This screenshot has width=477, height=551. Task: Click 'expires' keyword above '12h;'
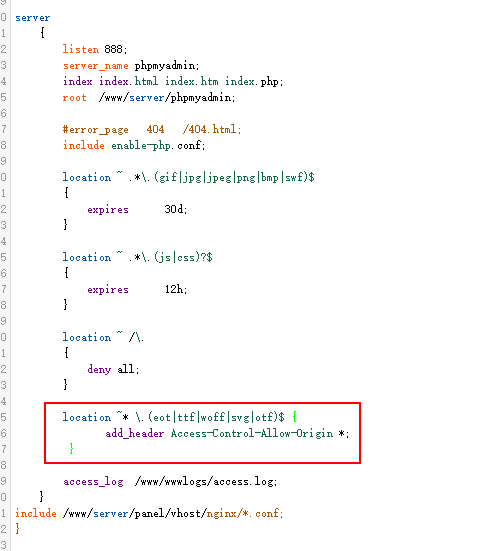tap(108, 290)
